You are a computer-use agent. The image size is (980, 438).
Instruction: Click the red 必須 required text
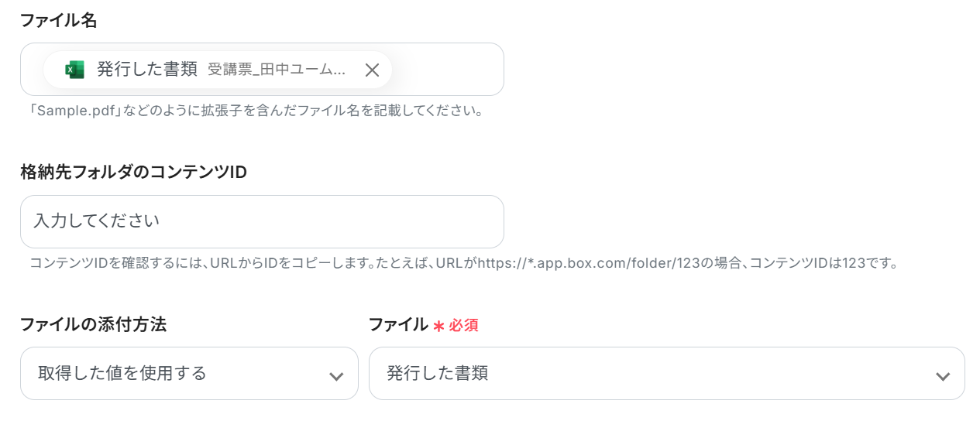(463, 326)
